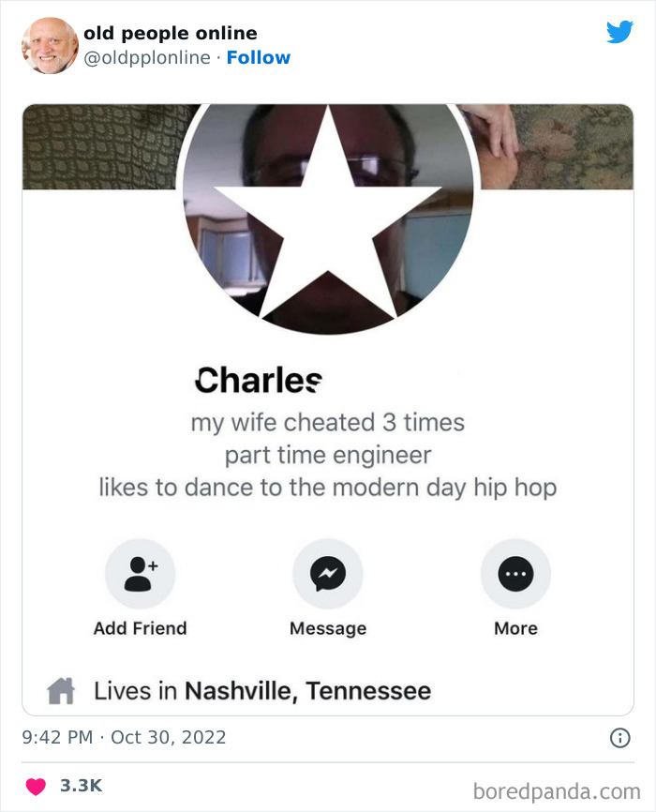Follow the oldpplonline account
Screen dimensions: 656x812
coord(259,58)
